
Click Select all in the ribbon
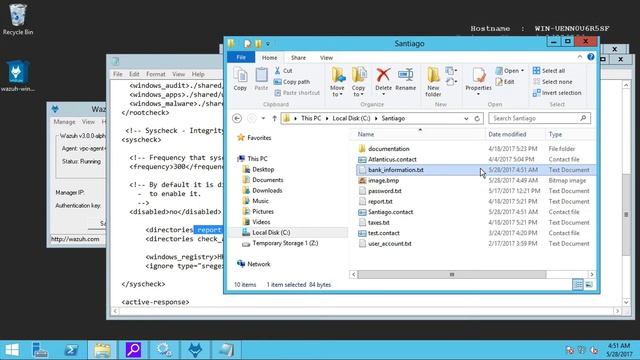pos(549,71)
